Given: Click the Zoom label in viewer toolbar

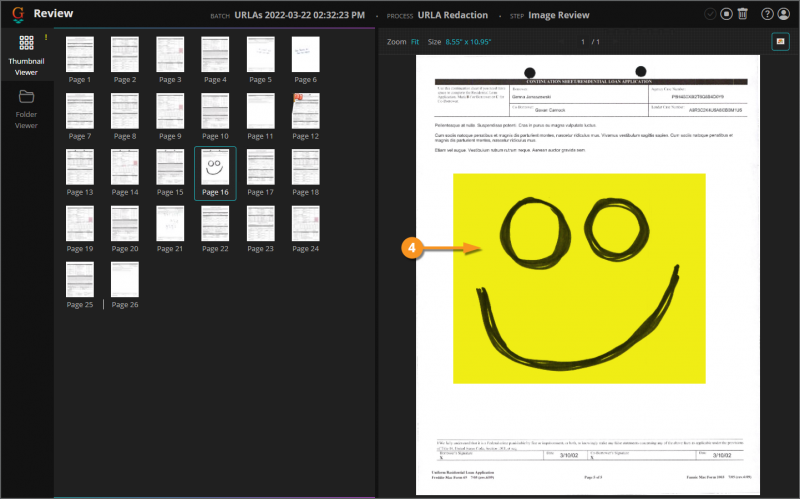Looking at the screenshot, I should coord(396,42).
